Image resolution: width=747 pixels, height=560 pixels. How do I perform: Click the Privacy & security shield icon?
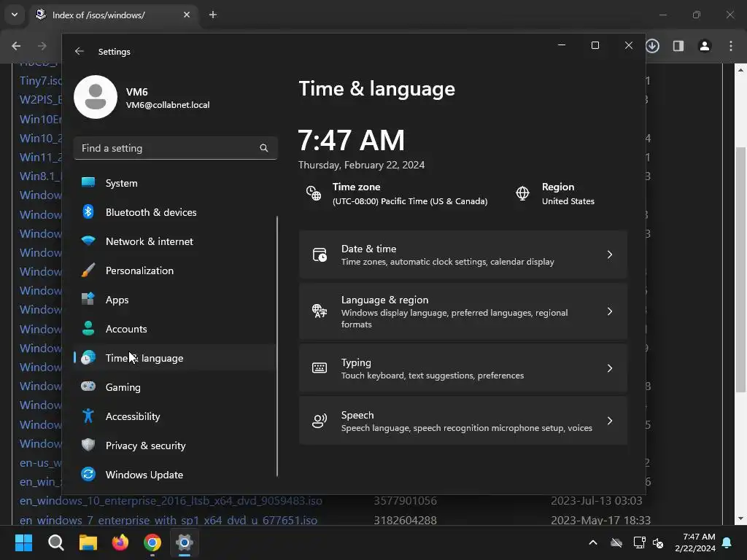point(88,445)
